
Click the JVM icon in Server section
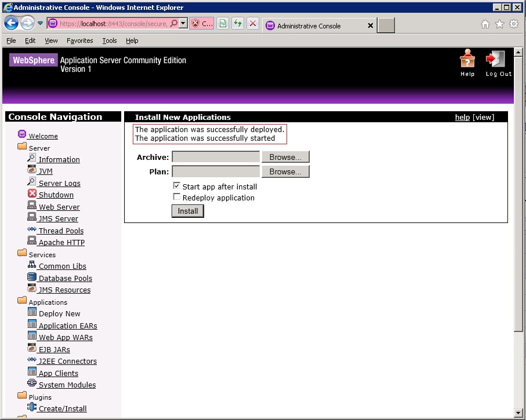(32, 169)
